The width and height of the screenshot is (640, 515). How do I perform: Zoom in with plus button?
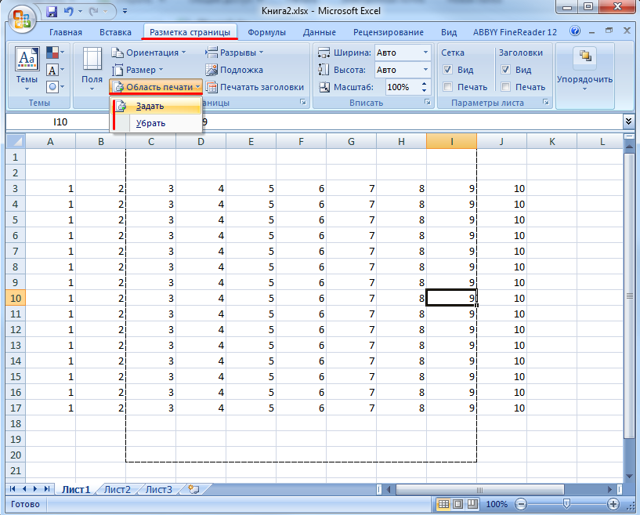coord(613,504)
